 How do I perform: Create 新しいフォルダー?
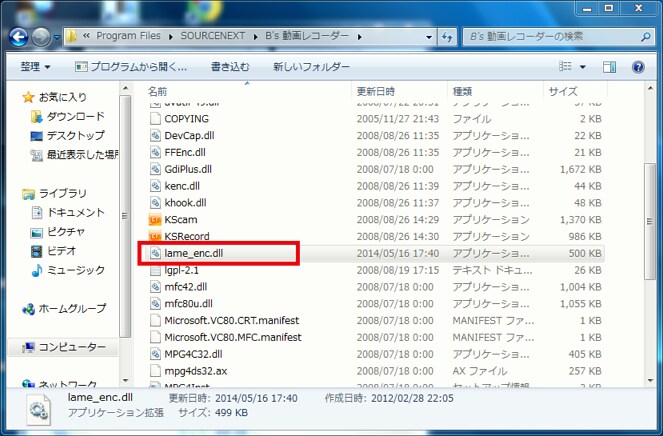tap(311, 67)
